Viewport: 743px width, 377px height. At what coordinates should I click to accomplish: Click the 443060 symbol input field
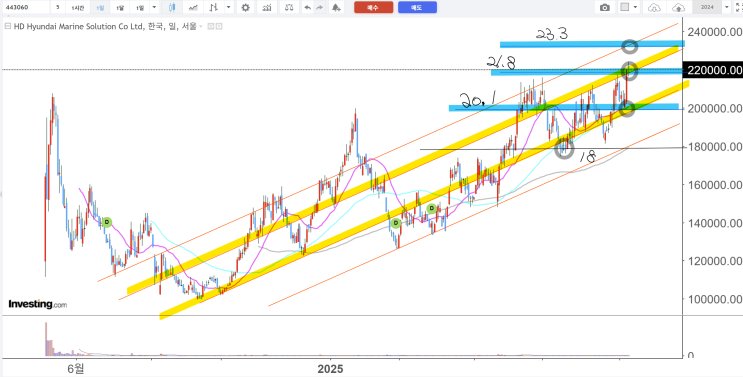tap(25, 7)
